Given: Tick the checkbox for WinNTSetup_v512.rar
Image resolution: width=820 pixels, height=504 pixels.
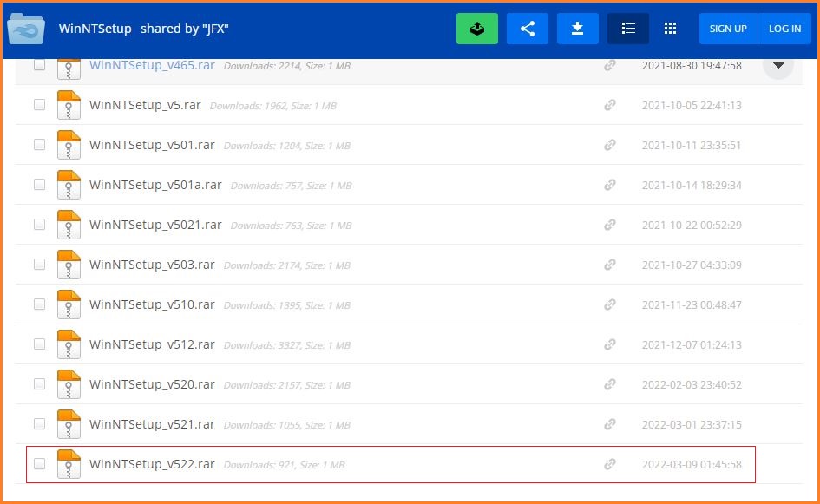Looking at the screenshot, I should [x=39, y=344].
